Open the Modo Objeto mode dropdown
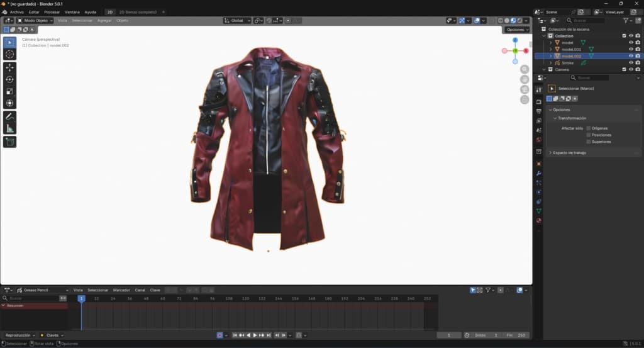This screenshot has height=348, width=644. [35, 21]
